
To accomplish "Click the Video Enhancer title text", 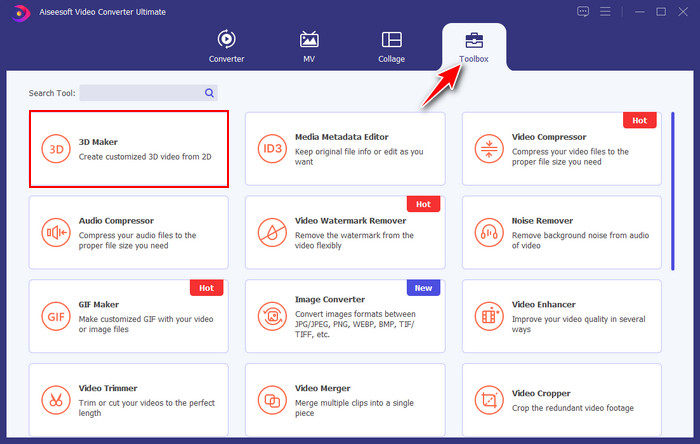I will click(x=544, y=304).
